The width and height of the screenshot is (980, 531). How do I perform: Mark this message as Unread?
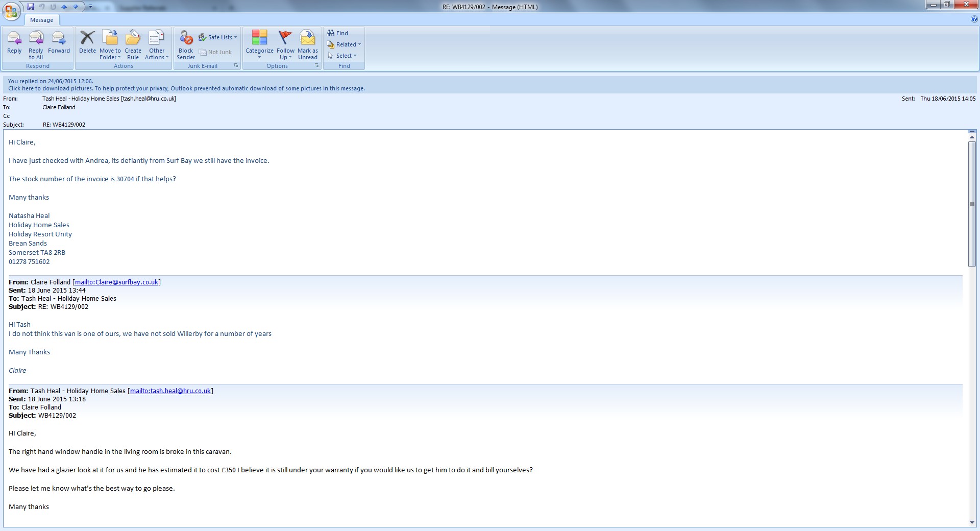pyautogui.click(x=308, y=45)
